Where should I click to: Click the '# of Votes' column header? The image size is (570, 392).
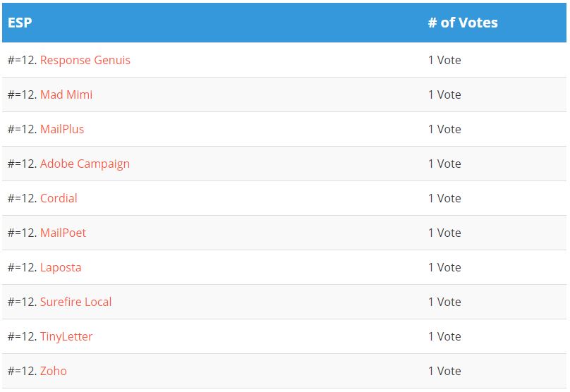[463, 23]
